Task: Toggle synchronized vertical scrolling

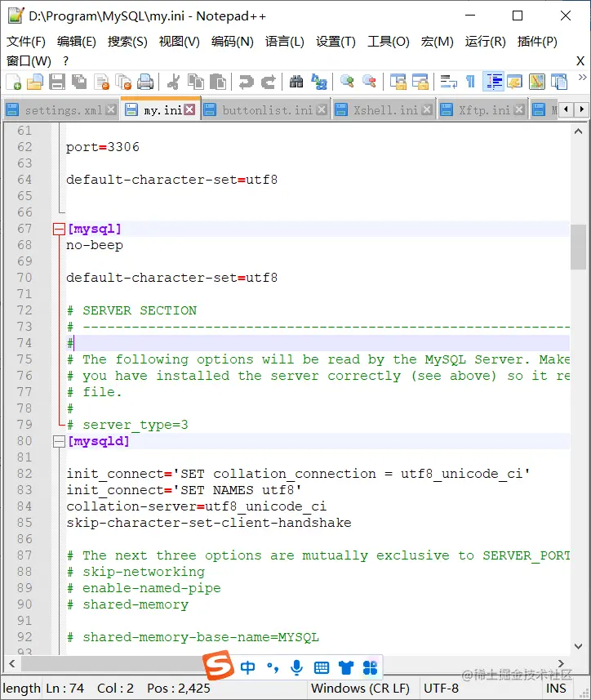Action: click(398, 82)
